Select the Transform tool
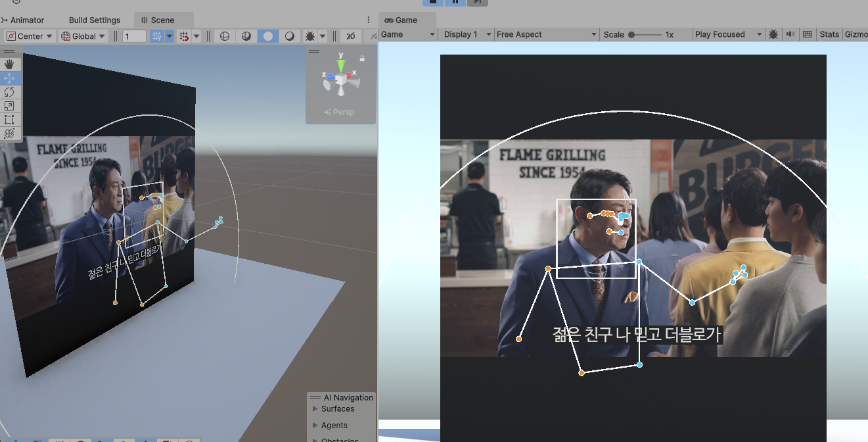Viewport: 868px width, 442px height. (9, 134)
